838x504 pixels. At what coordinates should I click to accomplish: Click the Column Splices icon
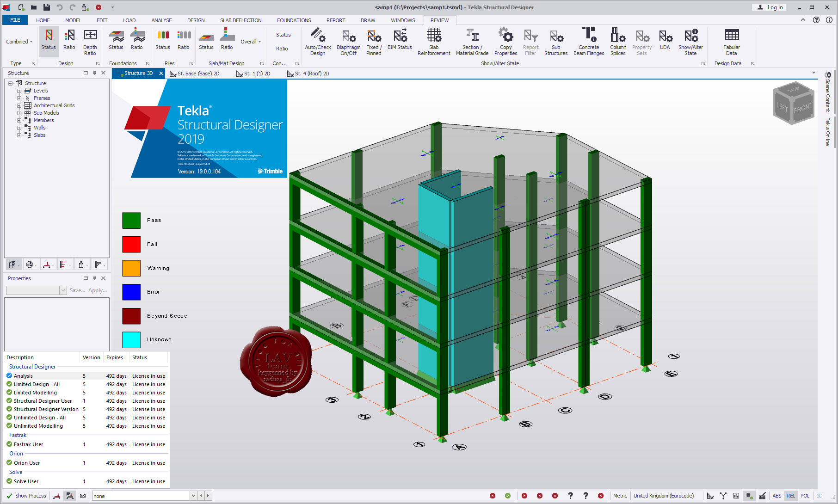618,42
